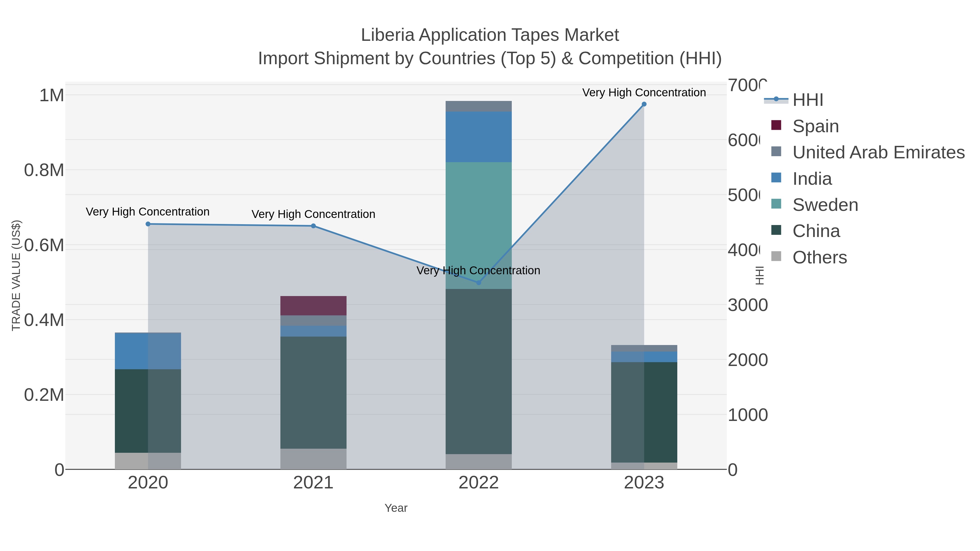The height and width of the screenshot is (551, 980).
Task: Select the 2022 HHI data point
Action: click(x=479, y=282)
